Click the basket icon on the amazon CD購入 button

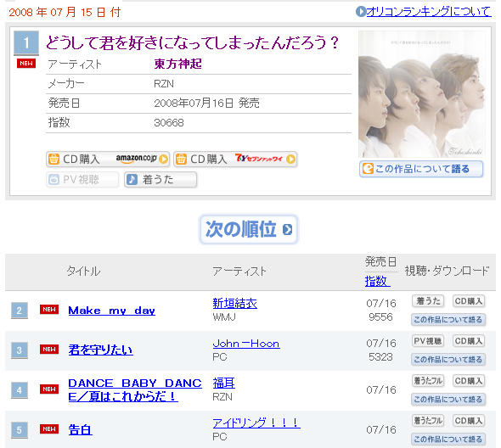pos(53,159)
